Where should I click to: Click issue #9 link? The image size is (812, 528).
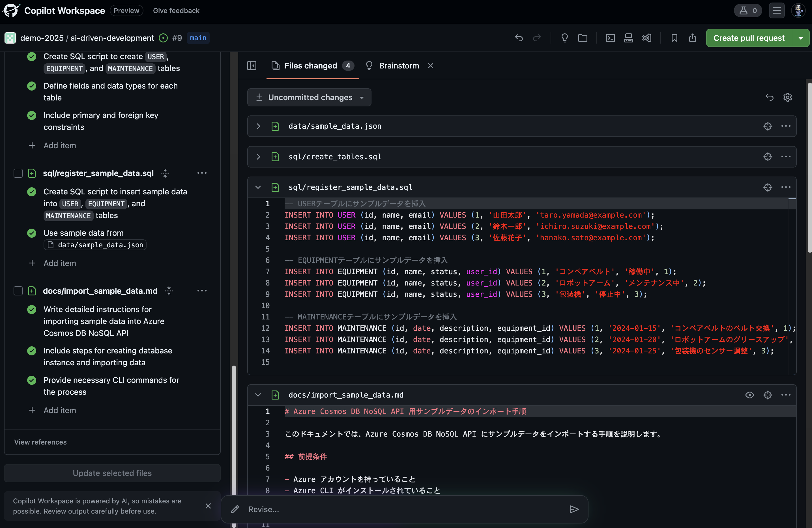(177, 38)
